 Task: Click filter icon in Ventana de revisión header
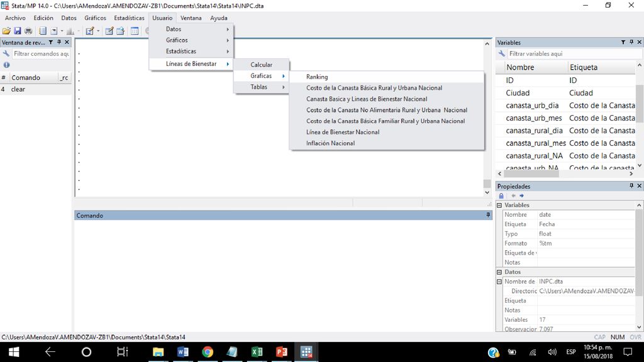click(x=51, y=42)
